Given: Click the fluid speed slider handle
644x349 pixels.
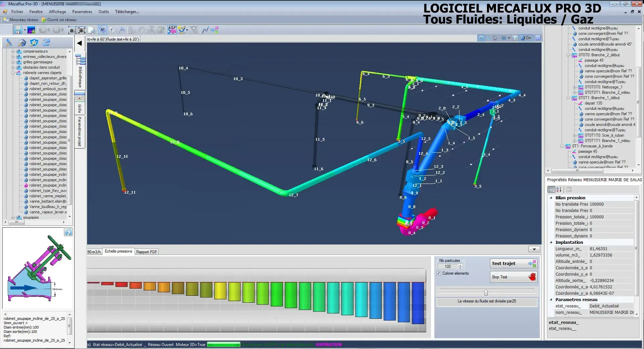Looking at the screenshot, I should coord(486,293).
